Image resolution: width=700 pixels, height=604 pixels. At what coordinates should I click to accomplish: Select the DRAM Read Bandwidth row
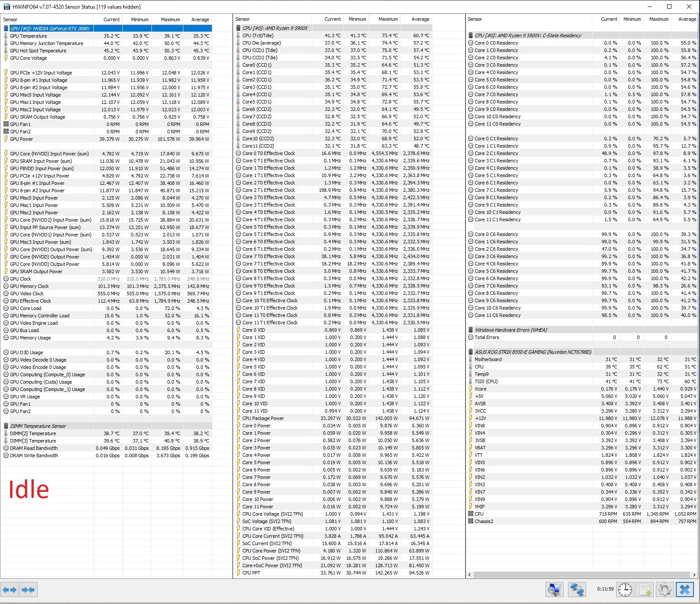(107, 448)
